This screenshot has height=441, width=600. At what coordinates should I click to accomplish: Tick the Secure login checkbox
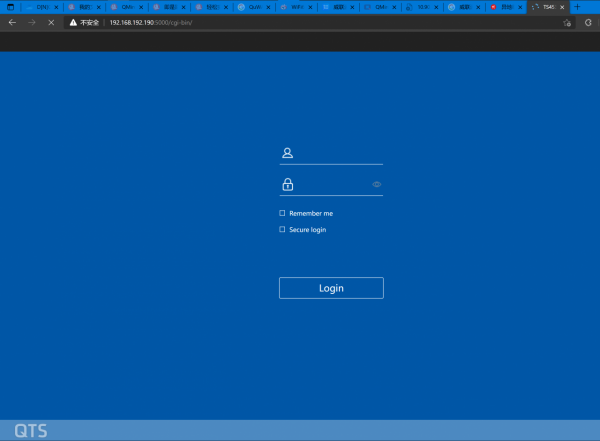(x=282, y=229)
